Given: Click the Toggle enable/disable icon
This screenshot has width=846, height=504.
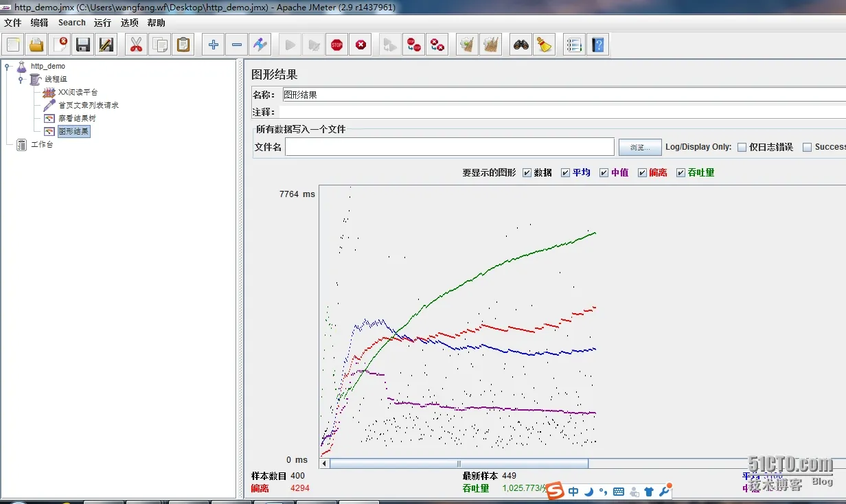Looking at the screenshot, I should [260, 45].
